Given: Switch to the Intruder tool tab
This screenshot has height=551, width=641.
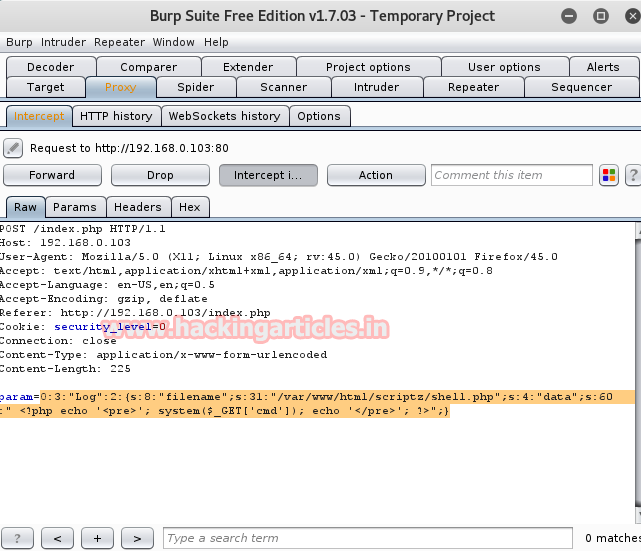Looking at the screenshot, I should [377, 87].
